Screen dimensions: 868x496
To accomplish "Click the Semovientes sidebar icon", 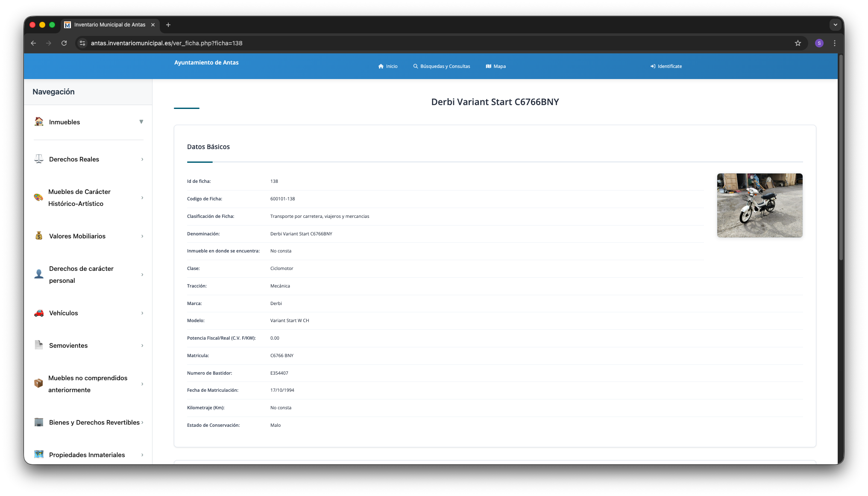I will (x=38, y=345).
